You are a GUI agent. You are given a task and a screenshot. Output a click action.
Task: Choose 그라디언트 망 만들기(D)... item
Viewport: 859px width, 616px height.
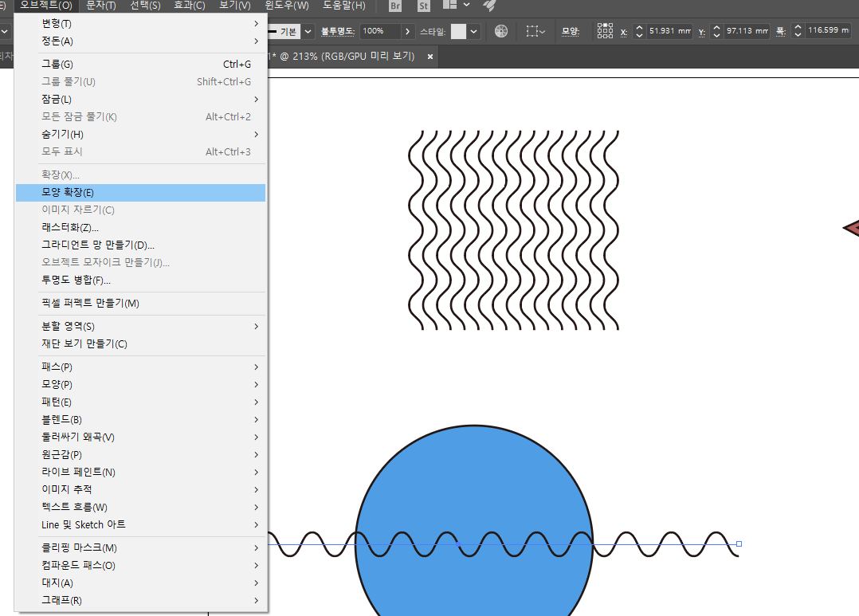tap(141, 245)
